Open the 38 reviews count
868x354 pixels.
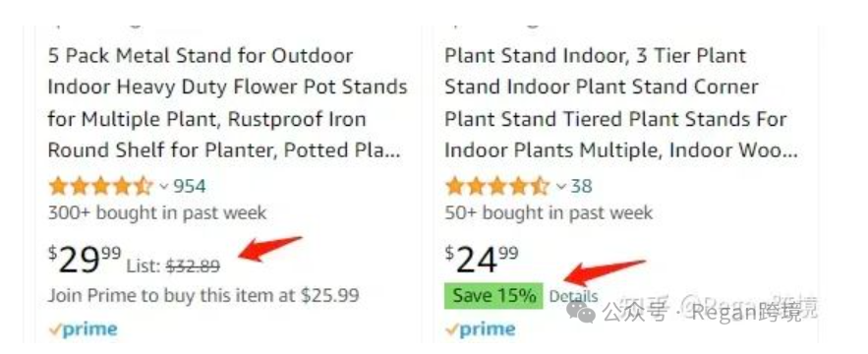tap(581, 186)
